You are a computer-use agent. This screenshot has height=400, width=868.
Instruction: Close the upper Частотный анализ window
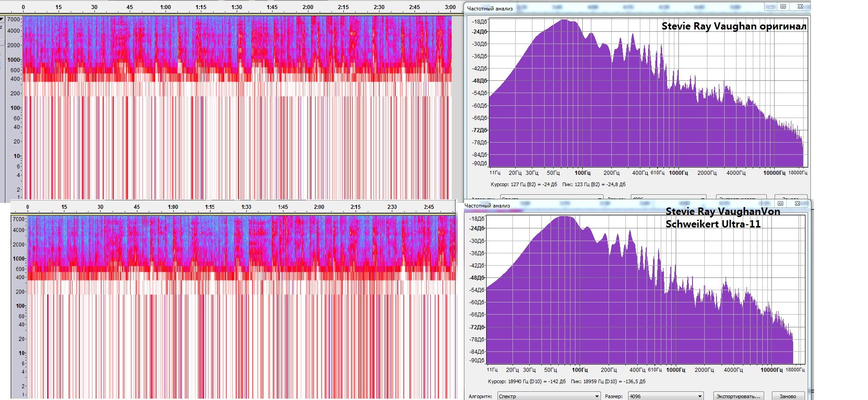tap(800, 6)
